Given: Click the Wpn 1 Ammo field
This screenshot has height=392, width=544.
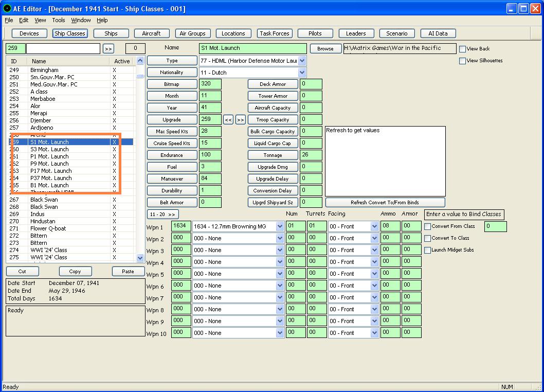Looking at the screenshot, I should tap(390, 226).
